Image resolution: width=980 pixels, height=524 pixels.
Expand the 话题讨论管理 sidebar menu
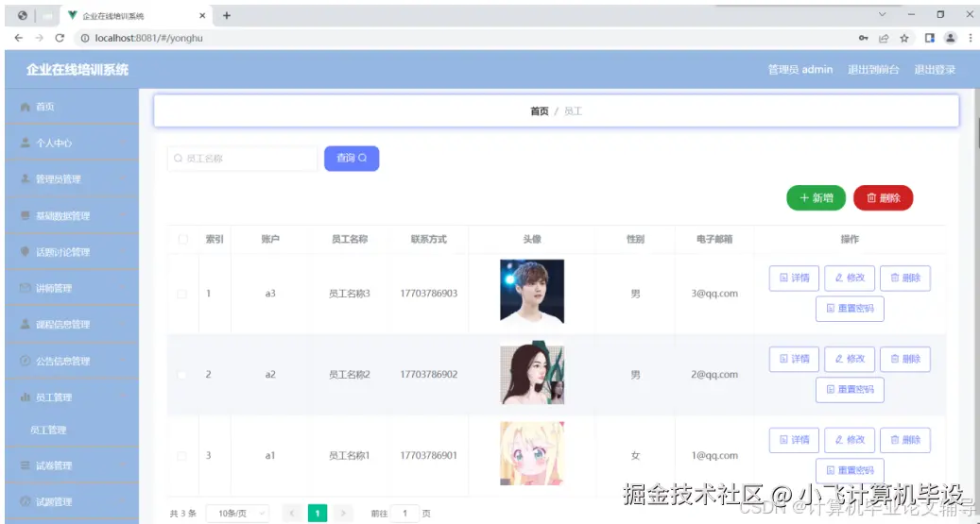(72, 252)
